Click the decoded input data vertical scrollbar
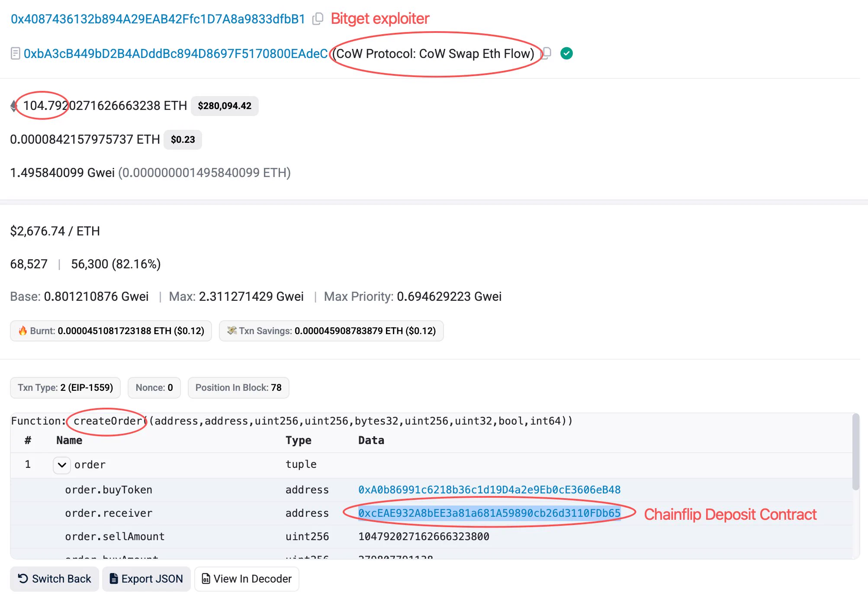The height and width of the screenshot is (599, 868). pyautogui.click(x=855, y=452)
